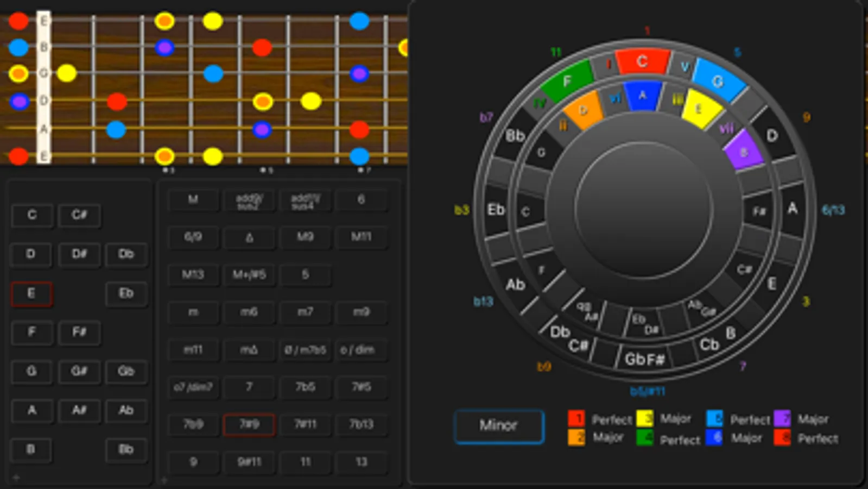Viewport: 868px width, 489px height.
Task: Select the orange D inner segment
Action: (x=584, y=110)
